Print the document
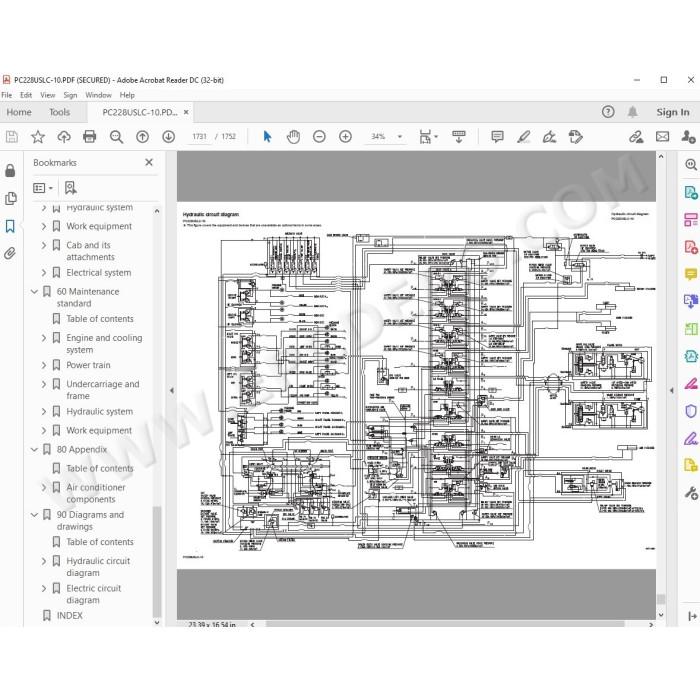Viewport: 700px width, 700px height. click(90, 137)
